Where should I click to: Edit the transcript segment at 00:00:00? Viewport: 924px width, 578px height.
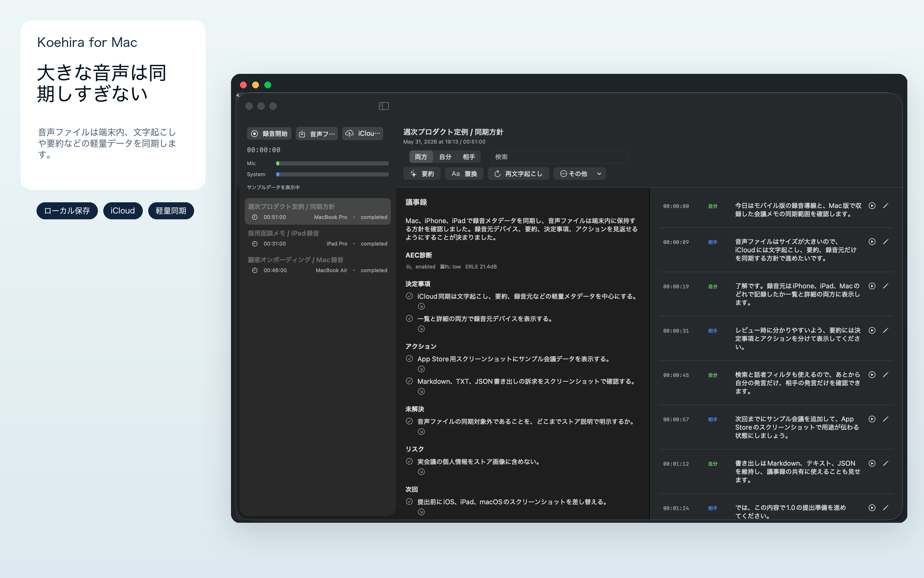point(886,206)
